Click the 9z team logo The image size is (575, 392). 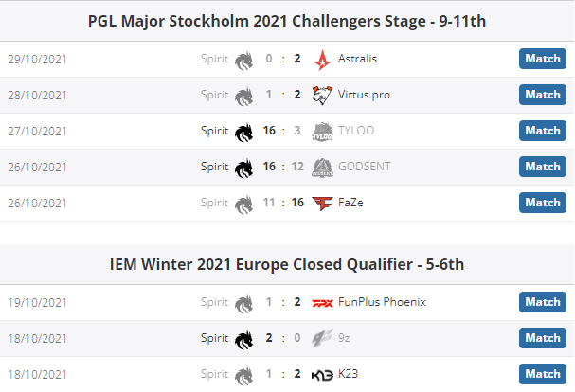coord(322,338)
